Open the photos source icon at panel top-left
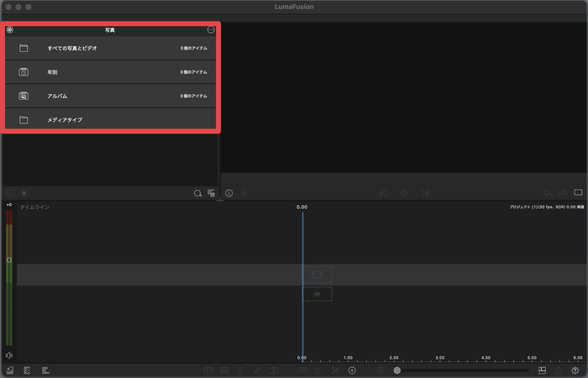Viewport: 588px width, 378px height. click(x=10, y=30)
